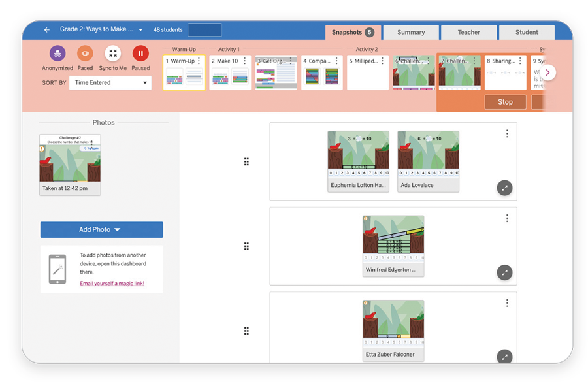
Task: Open the Time Entered sort dropdown
Action: coord(110,83)
